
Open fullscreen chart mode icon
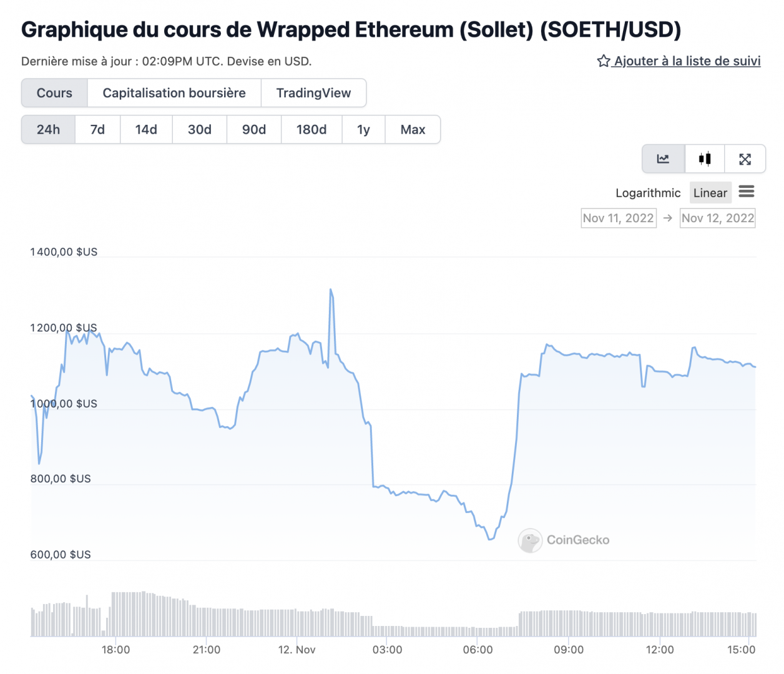[x=745, y=159]
